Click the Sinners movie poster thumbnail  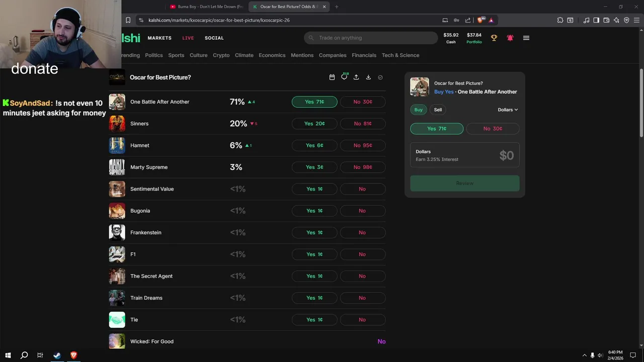[117, 124]
